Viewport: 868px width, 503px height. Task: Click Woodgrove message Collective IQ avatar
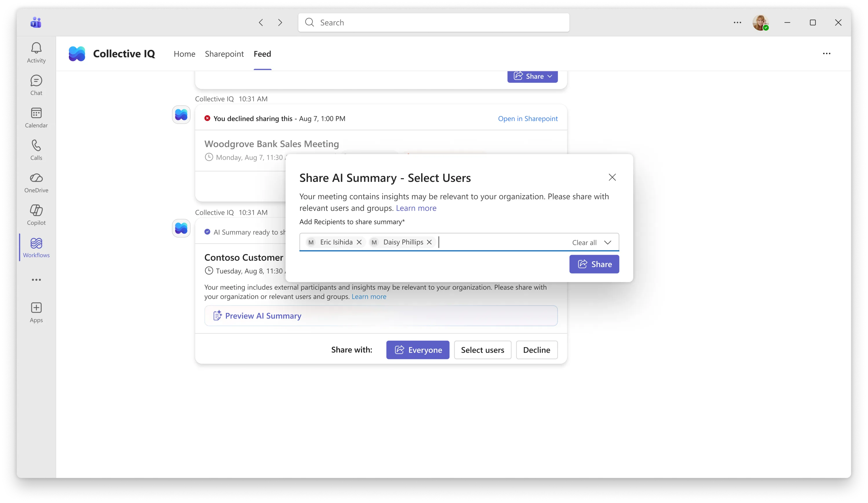tap(181, 115)
